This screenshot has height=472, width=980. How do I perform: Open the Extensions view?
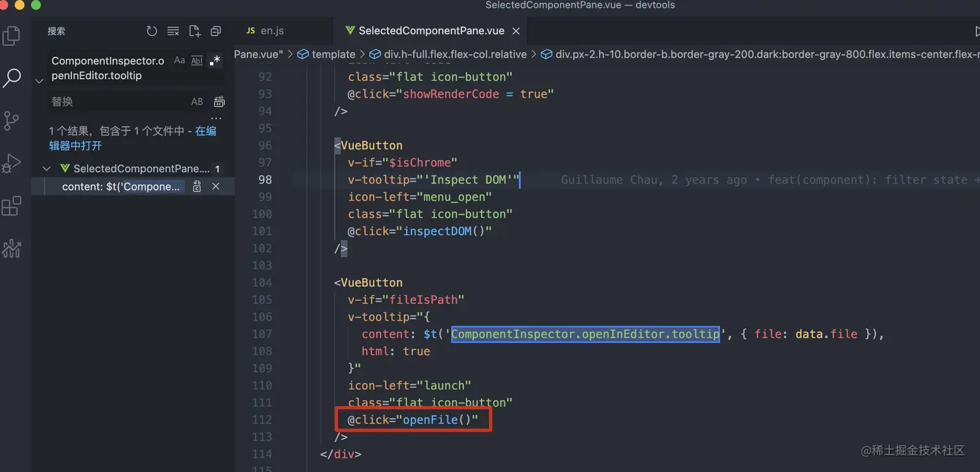[x=12, y=206]
